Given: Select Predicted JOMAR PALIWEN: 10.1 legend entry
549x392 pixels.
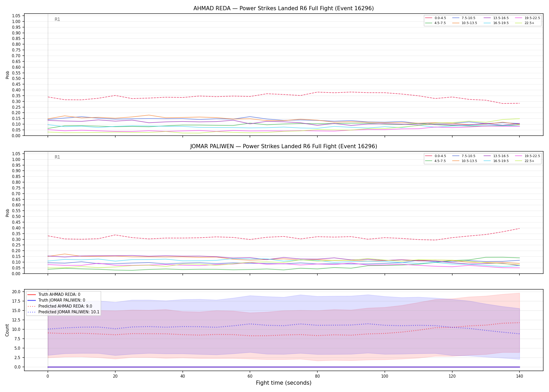Looking at the screenshot, I should 63,312.
